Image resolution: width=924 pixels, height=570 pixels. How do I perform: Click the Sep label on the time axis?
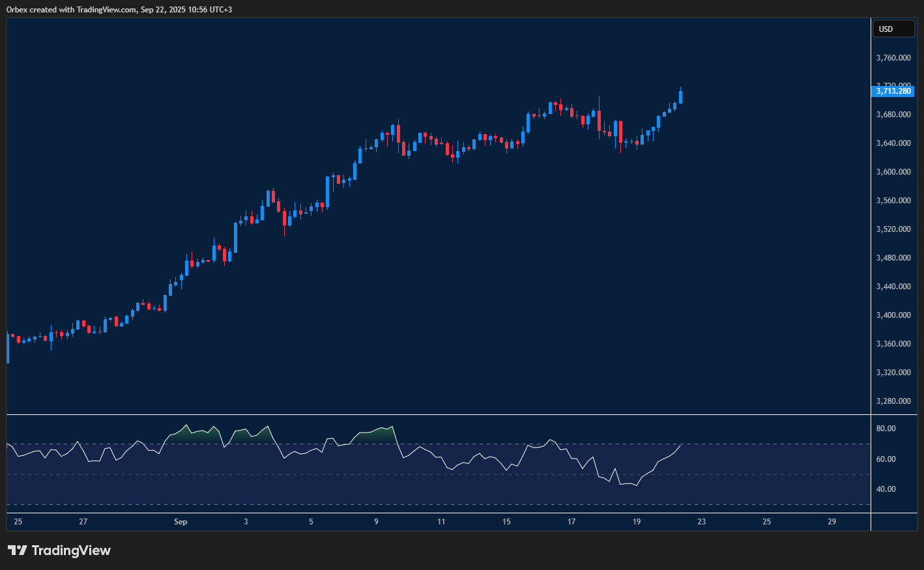click(x=180, y=522)
